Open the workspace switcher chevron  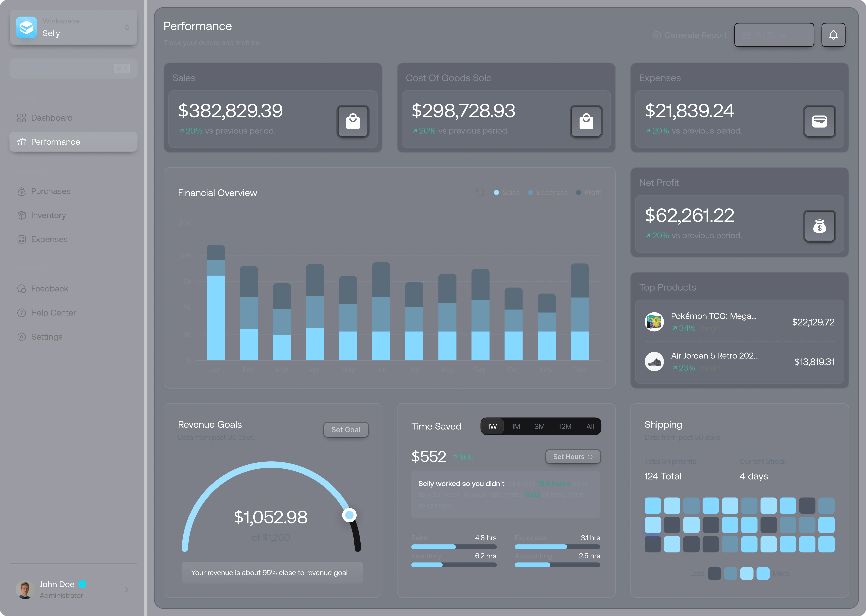tap(127, 27)
